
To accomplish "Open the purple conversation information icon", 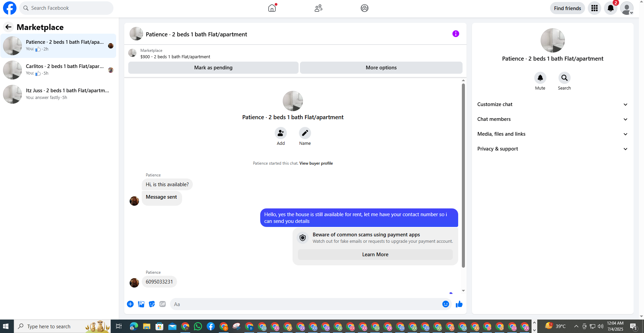I will point(456,34).
